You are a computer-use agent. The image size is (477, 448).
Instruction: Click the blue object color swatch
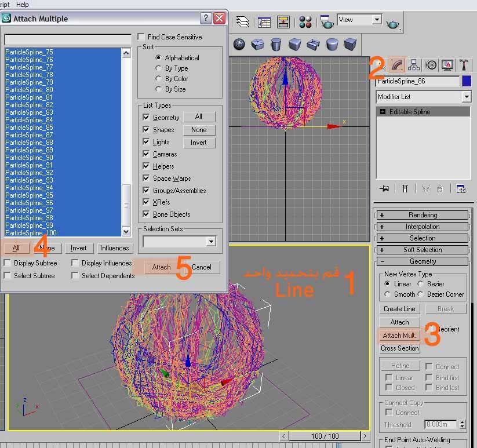tap(467, 81)
